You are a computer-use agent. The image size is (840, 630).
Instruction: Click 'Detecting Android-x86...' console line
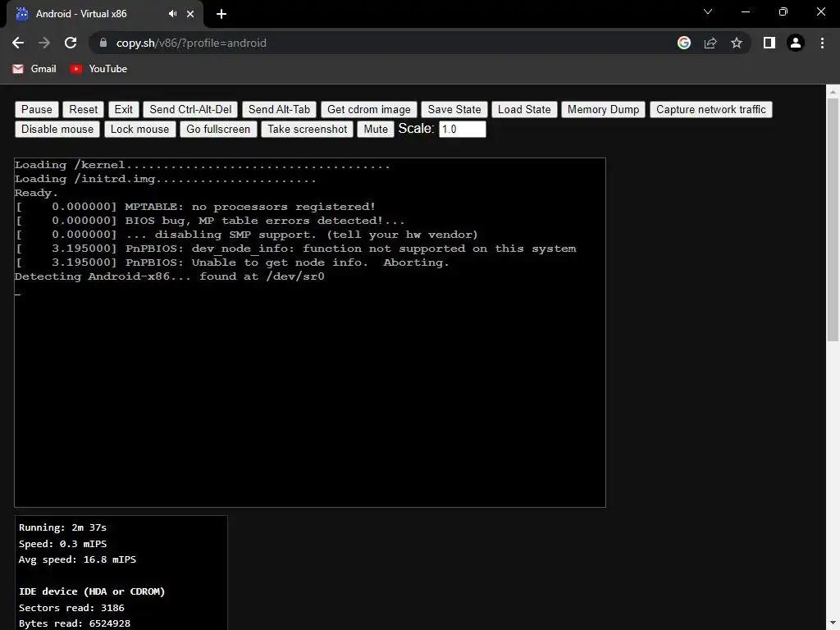tap(169, 276)
